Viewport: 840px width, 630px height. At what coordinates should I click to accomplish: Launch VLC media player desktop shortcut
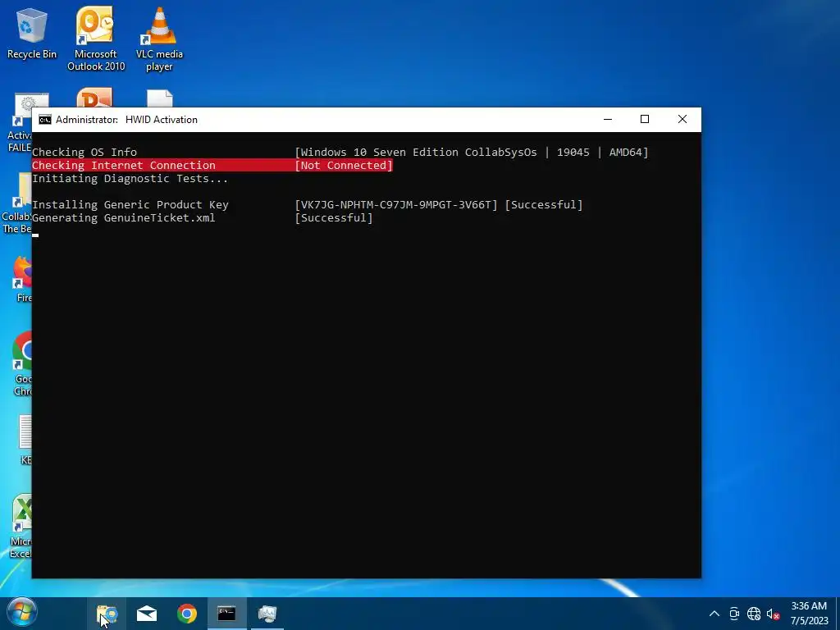[159, 39]
